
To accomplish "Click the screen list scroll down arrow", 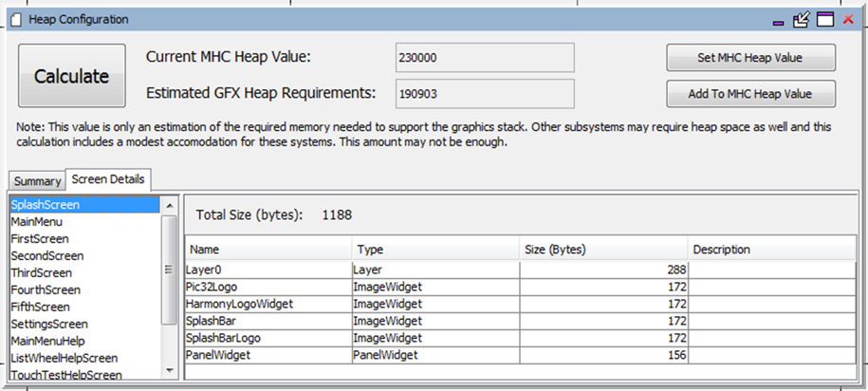I will 170,370.
